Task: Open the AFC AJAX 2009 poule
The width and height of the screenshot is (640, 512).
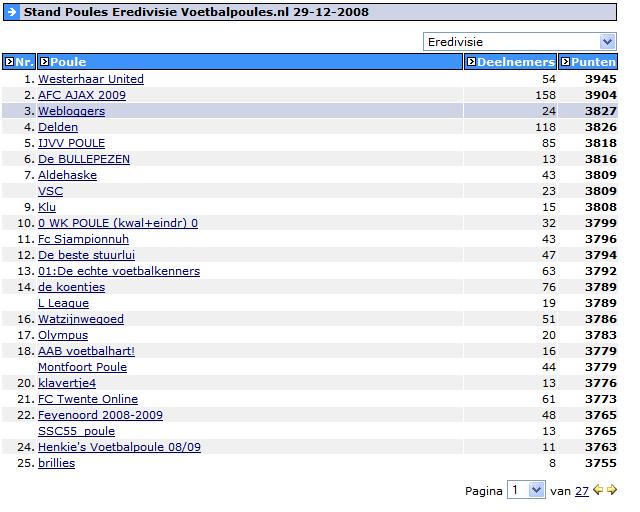Action: click(82, 95)
